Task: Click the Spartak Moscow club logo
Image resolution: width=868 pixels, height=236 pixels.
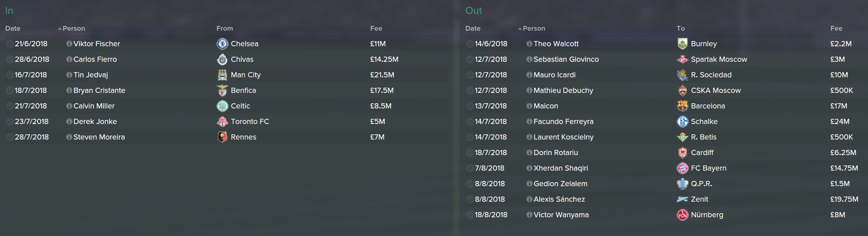Action: click(682, 59)
